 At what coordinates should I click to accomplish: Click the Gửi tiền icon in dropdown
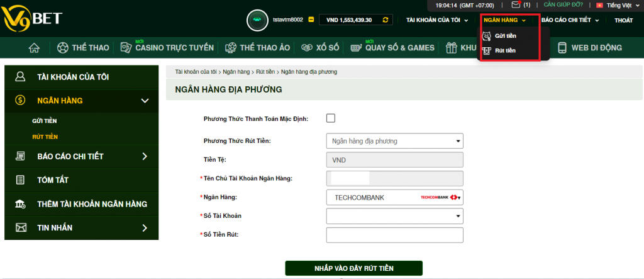click(x=485, y=36)
